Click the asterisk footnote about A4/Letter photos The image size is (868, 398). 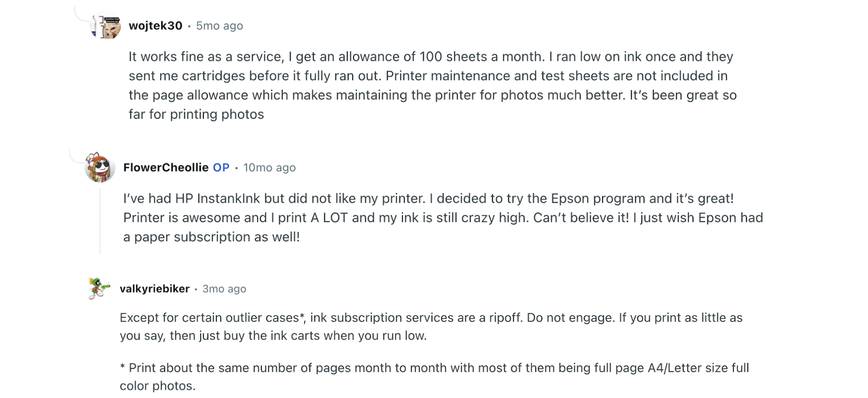pos(434,377)
